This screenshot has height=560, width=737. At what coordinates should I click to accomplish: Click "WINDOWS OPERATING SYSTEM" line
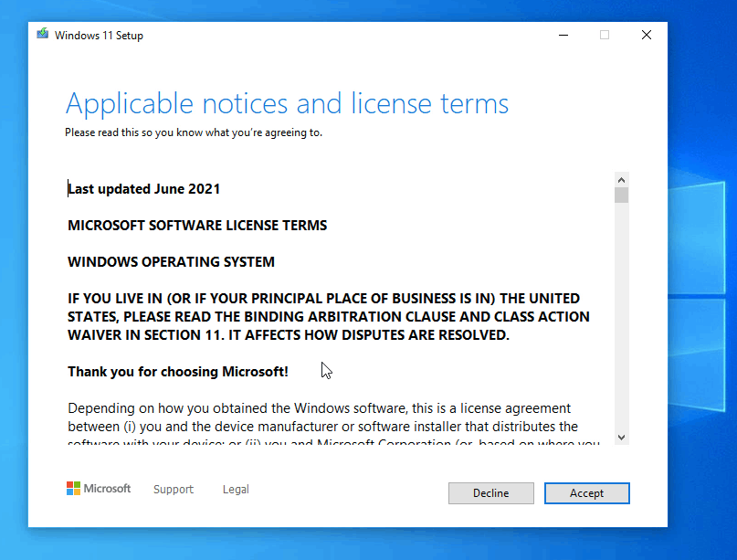[171, 261]
